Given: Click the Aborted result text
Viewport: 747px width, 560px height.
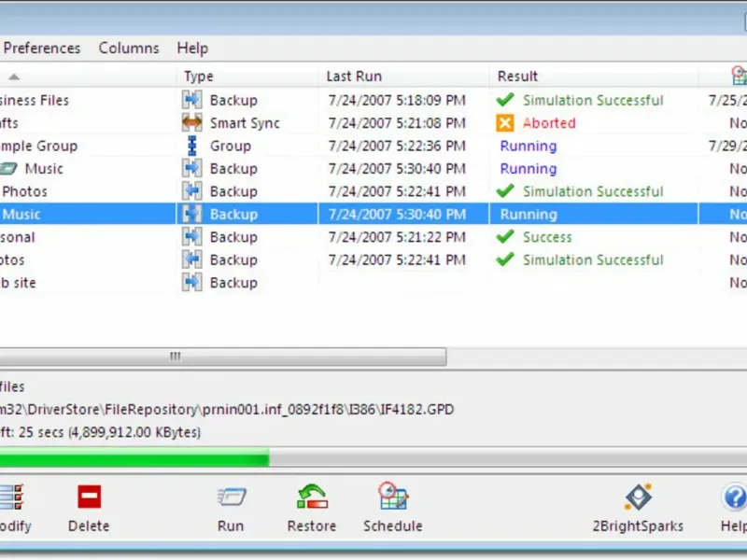Looking at the screenshot, I should click(549, 123).
